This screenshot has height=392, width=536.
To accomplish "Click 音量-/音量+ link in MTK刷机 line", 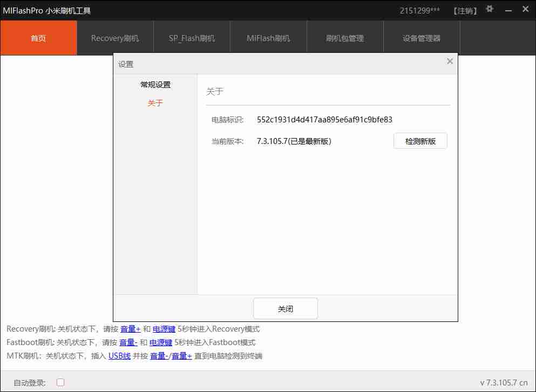I will click(x=171, y=356).
